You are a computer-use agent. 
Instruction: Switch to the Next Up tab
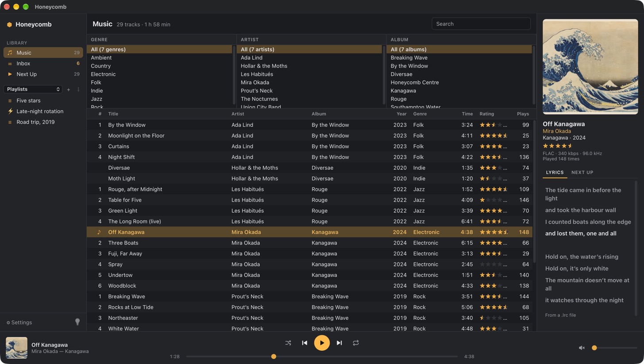click(x=582, y=172)
